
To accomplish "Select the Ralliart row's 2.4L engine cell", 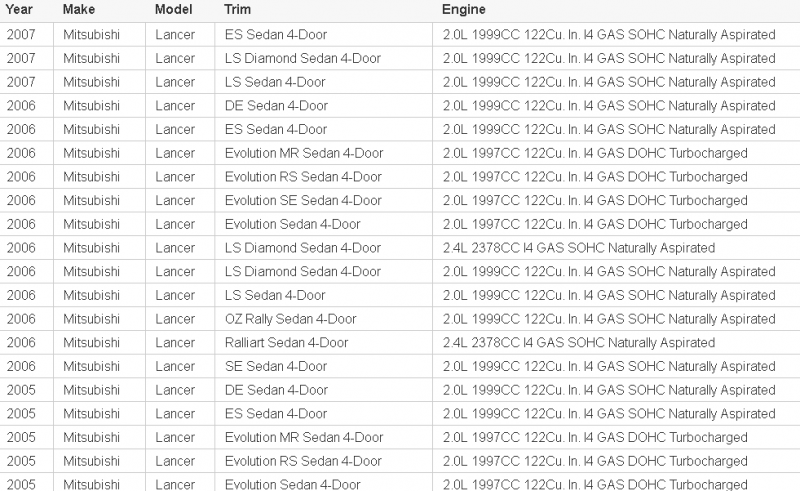I will click(579, 343).
